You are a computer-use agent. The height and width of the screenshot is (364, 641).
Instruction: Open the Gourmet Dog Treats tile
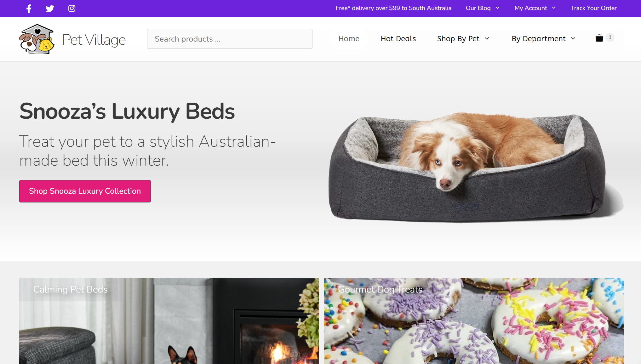(x=474, y=321)
